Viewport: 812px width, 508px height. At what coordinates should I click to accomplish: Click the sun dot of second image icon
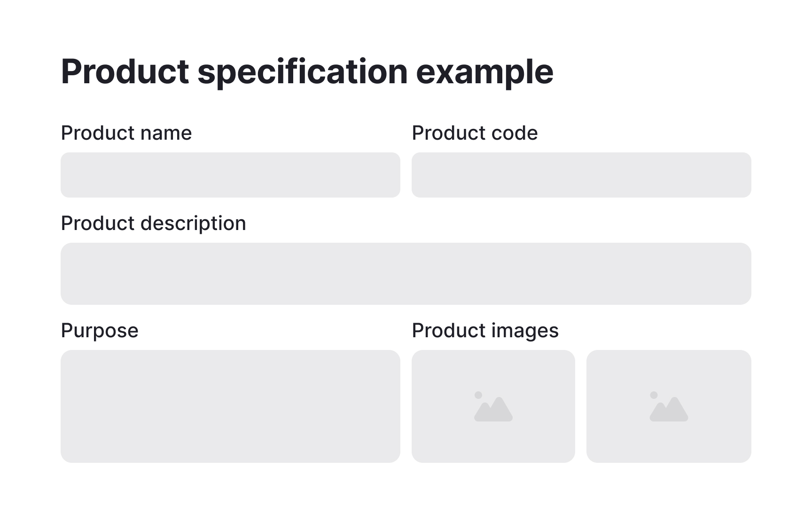tap(654, 395)
